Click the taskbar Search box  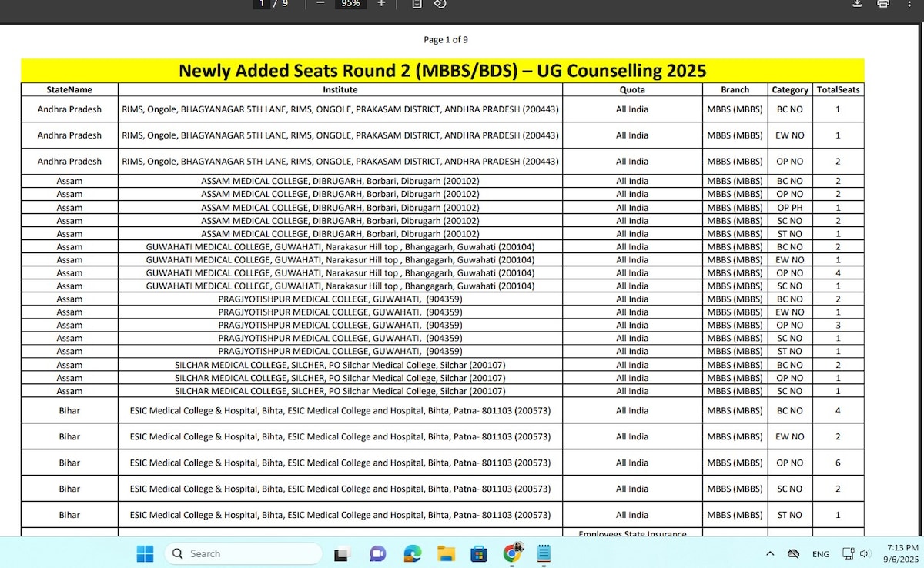[243, 553]
